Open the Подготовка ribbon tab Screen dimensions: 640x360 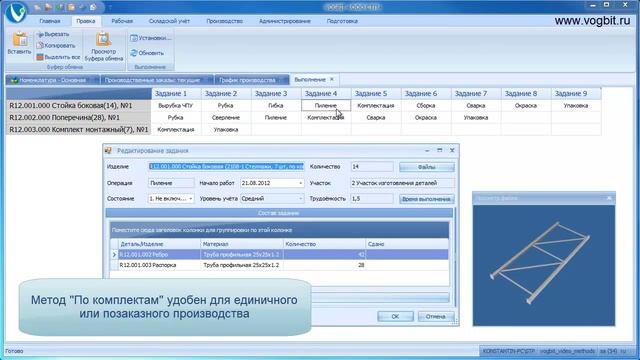click(x=342, y=21)
